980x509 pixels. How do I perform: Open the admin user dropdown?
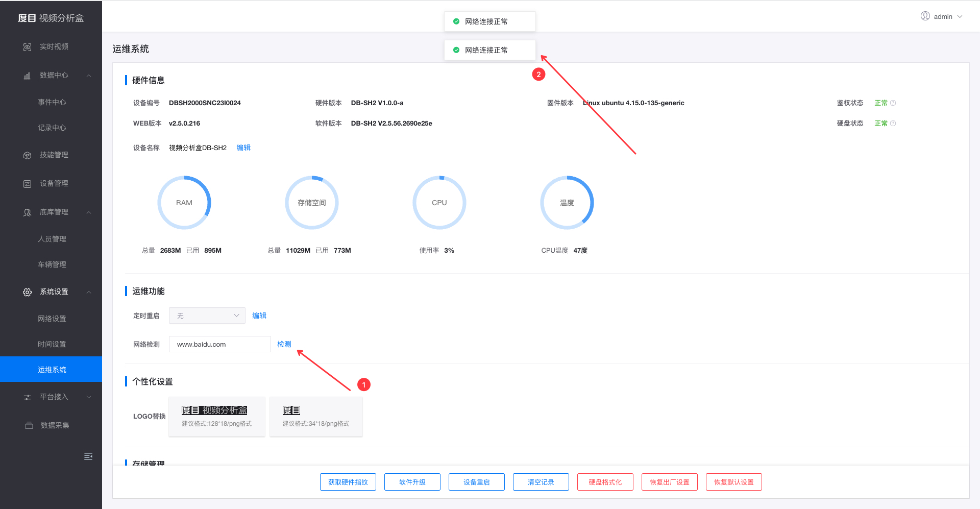click(x=942, y=16)
